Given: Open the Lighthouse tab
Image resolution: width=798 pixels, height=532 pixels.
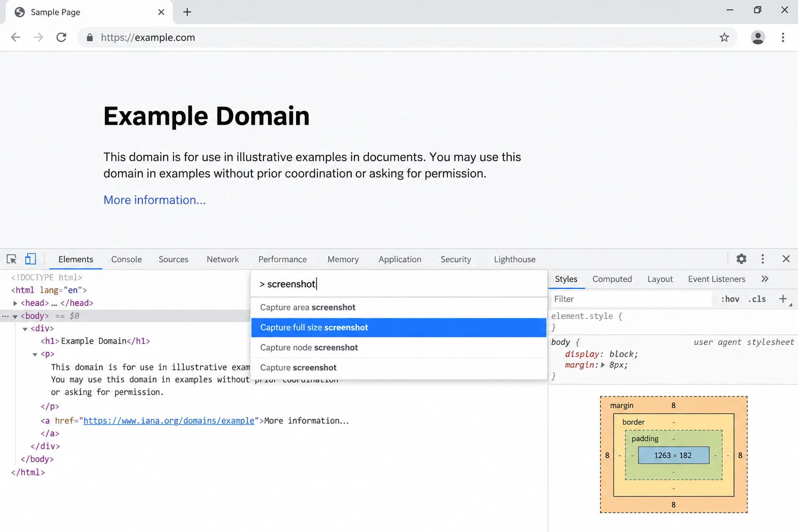Looking at the screenshot, I should click(515, 259).
